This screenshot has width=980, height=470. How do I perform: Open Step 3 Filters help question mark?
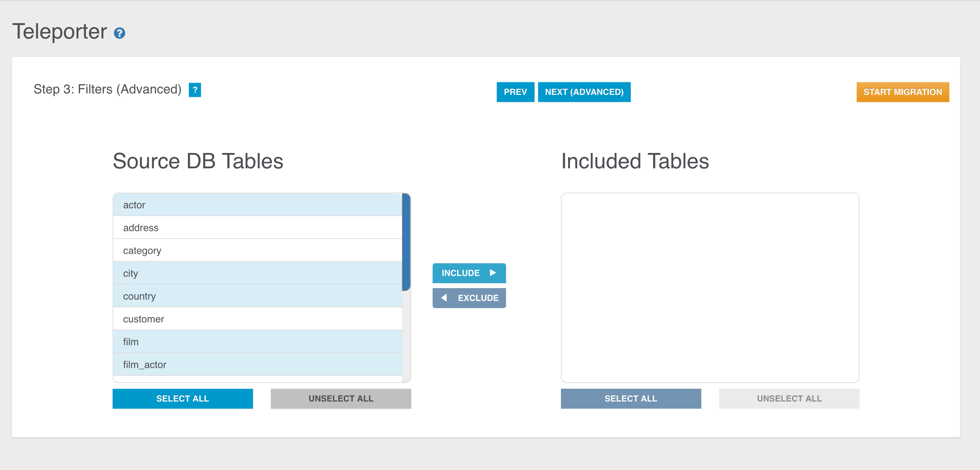(195, 90)
